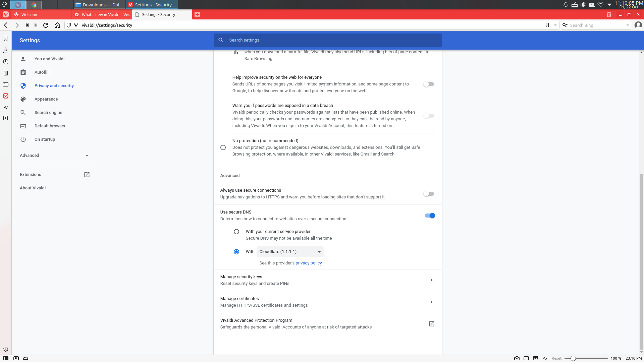Click the Search settings field

point(327,40)
